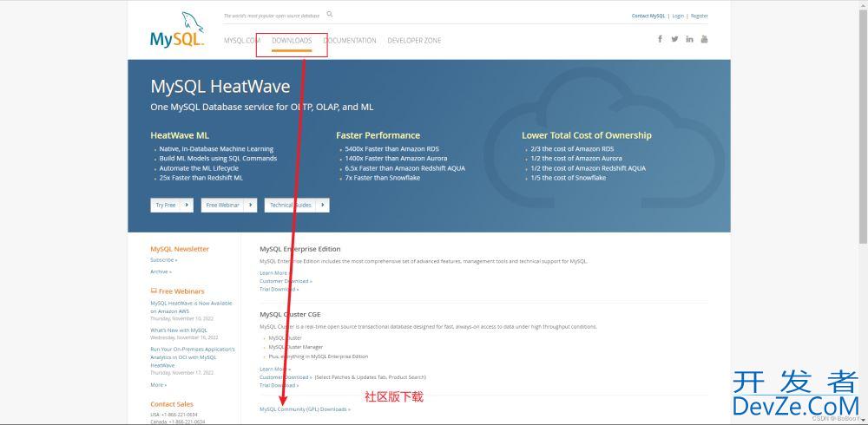Viewport: 868px width, 425px height.
Task: Click the MySQL dolphin logo
Action: coord(177,29)
